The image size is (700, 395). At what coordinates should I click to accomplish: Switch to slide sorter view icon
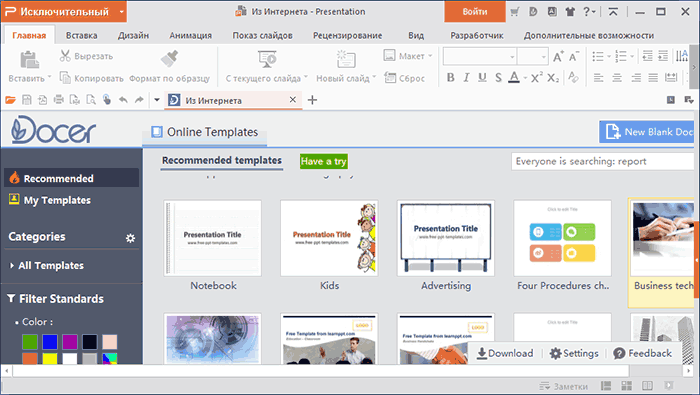[x=627, y=386]
